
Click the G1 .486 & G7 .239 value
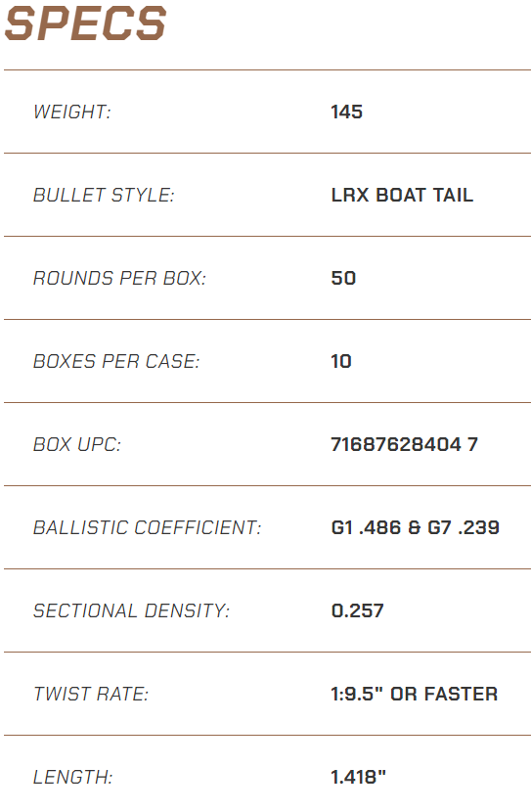click(415, 527)
